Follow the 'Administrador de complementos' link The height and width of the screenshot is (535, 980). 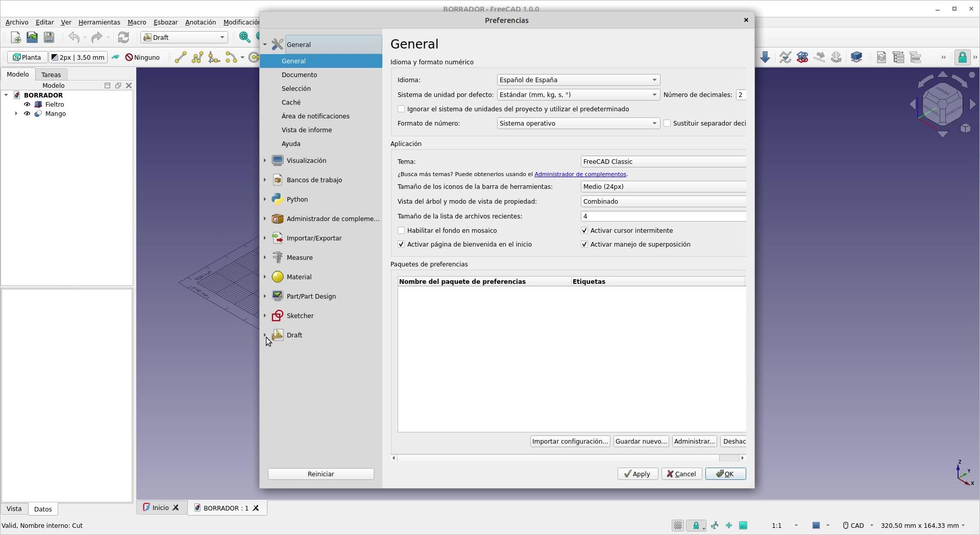[x=580, y=175]
